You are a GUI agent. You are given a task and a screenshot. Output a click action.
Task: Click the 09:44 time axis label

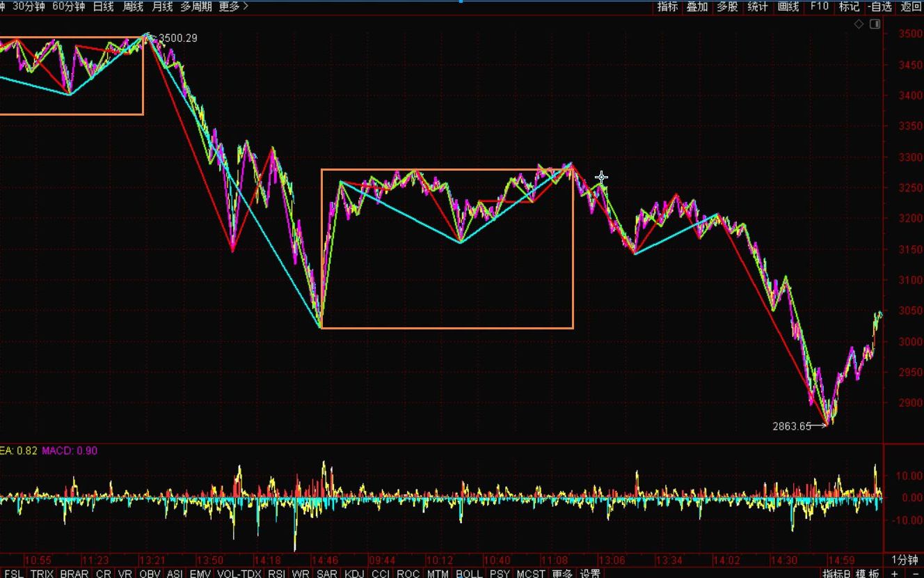coord(382,560)
